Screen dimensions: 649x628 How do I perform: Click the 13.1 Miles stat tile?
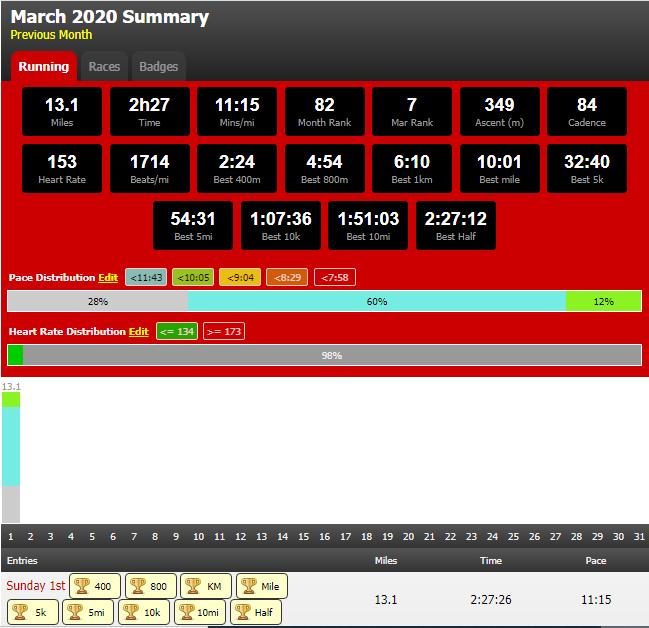[x=62, y=111]
